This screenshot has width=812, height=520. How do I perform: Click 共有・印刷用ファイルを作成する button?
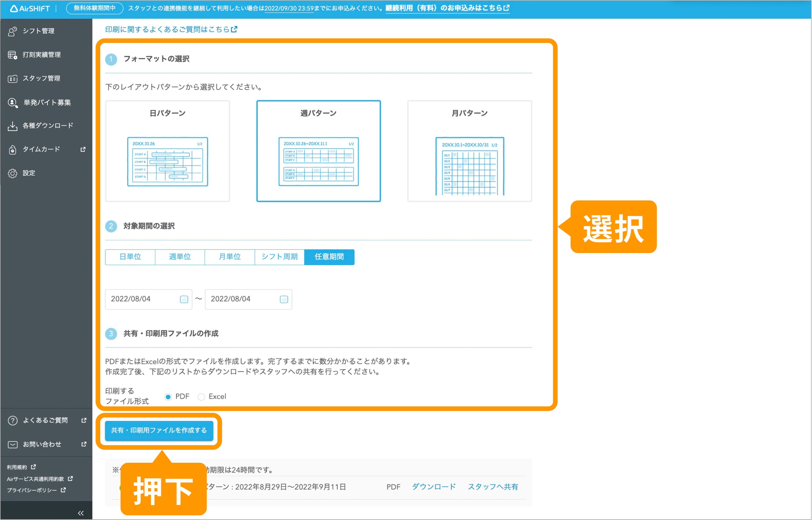click(159, 430)
